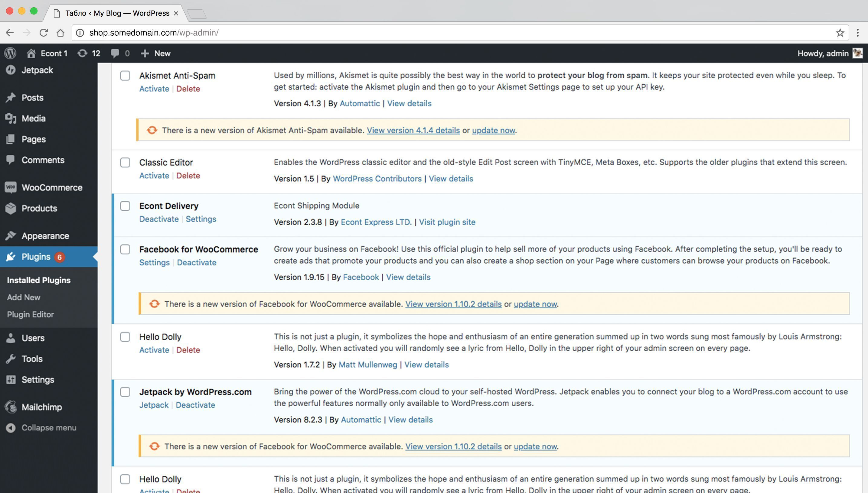The width and height of the screenshot is (868, 493).
Task: Open Econt Delivery Settings link
Action: 201,219
